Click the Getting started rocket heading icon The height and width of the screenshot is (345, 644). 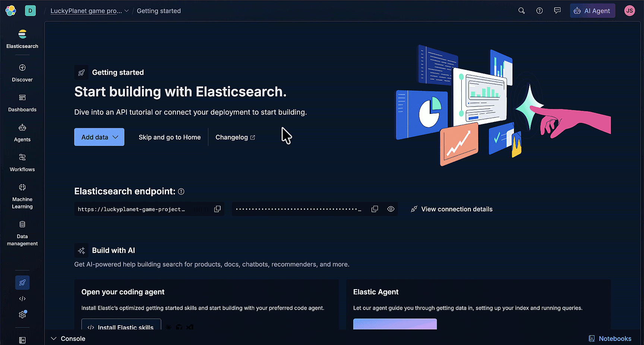[81, 73]
